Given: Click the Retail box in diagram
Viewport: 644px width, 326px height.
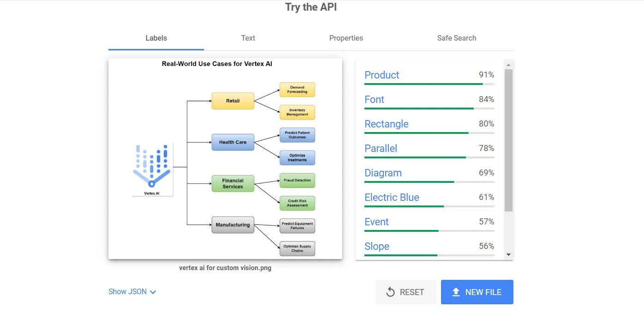Looking at the screenshot, I should pos(233,101).
